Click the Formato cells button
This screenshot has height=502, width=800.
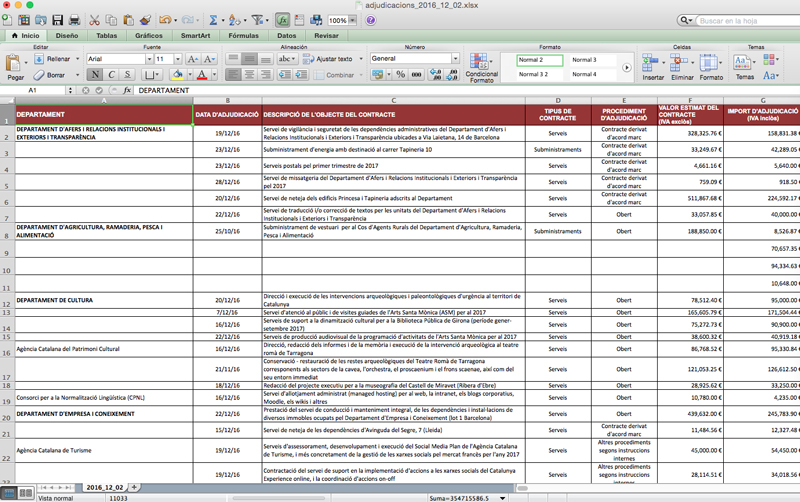point(711,67)
